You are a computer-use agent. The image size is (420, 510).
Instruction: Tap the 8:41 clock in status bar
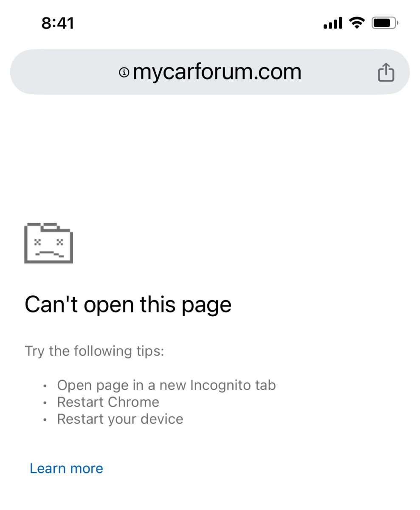click(58, 23)
